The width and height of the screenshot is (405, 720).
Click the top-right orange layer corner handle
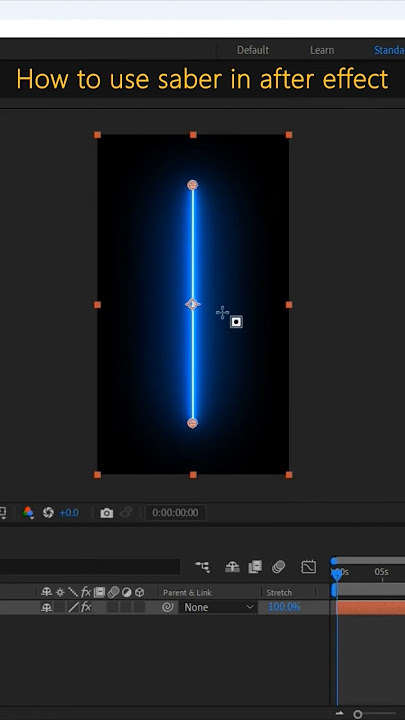pos(289,135)
